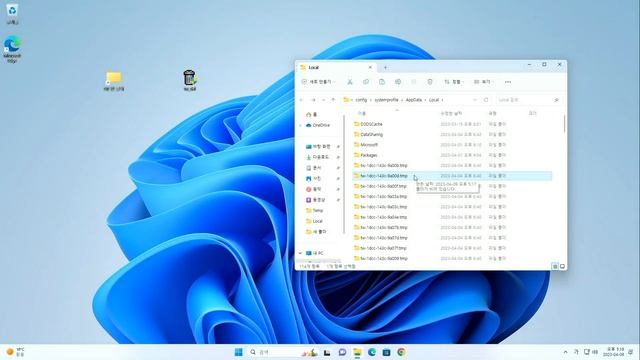
Task: Go forward with the right arrow
Action: click(x=313, y=100)
